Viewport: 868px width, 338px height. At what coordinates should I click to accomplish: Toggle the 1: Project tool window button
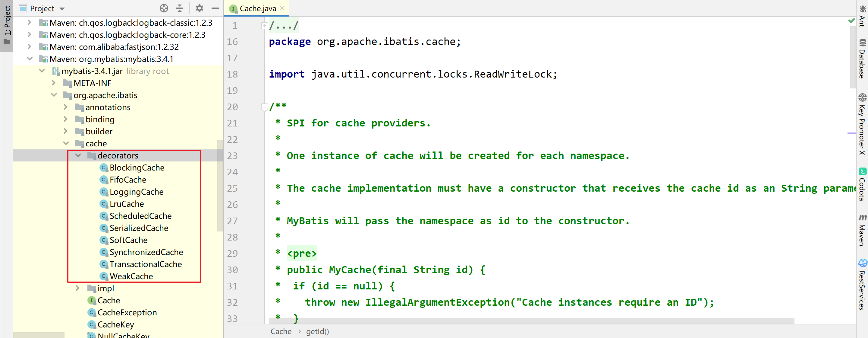pyautogui.click(x=7, y=25)
